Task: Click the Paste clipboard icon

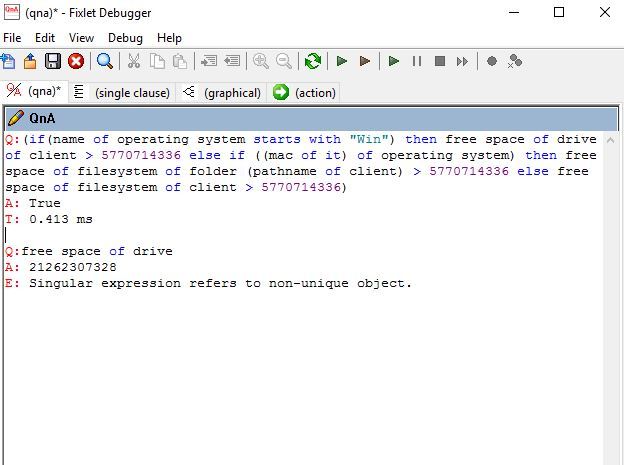Action: click(180, 61)
